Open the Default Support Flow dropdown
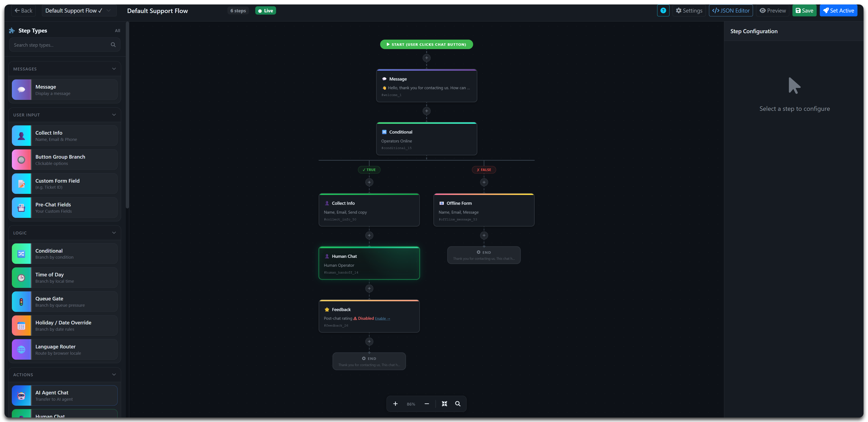 point(79,11)
